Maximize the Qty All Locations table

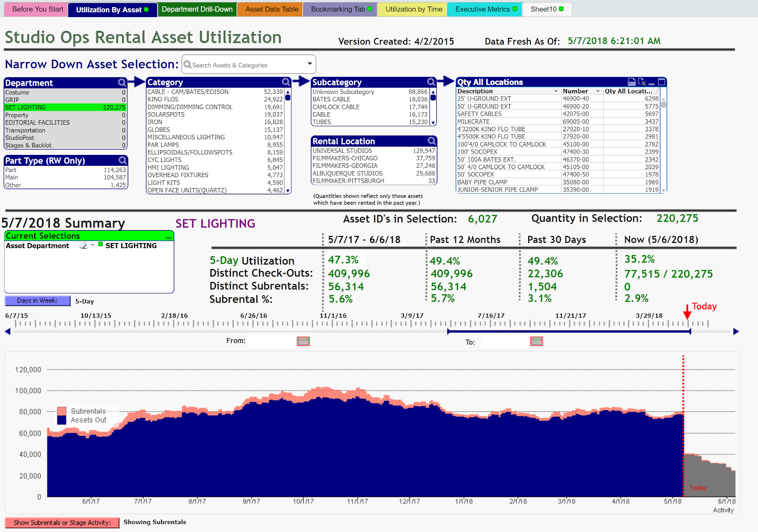pos(662,82)
